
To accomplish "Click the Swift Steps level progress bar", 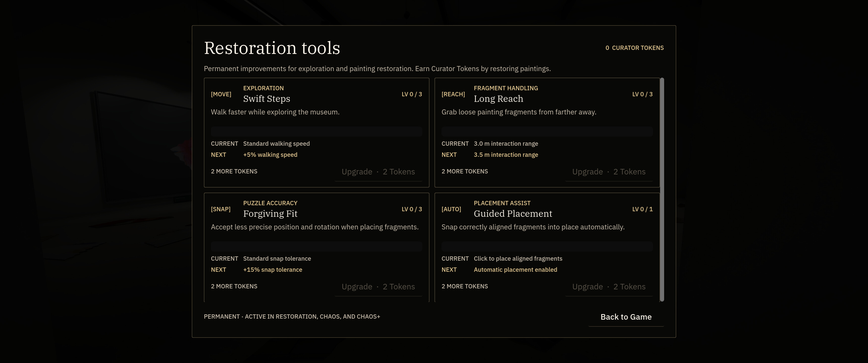I will point(316,131).
